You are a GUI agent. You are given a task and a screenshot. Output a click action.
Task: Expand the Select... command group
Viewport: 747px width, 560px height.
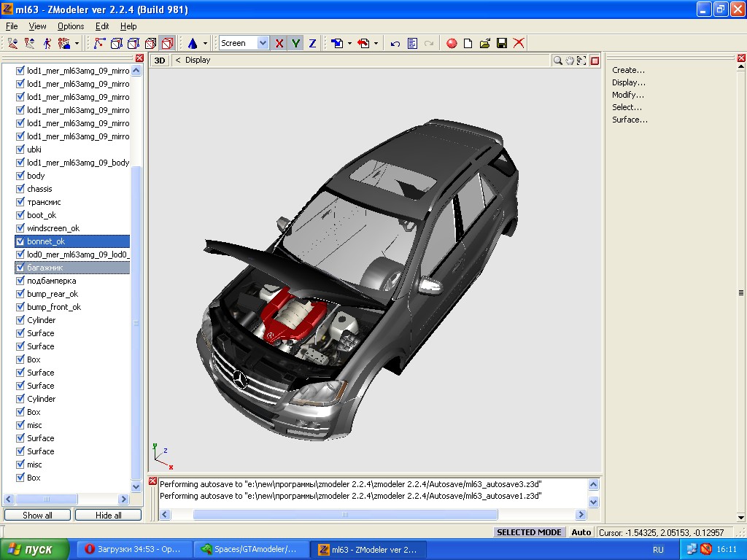click(627, 107)
